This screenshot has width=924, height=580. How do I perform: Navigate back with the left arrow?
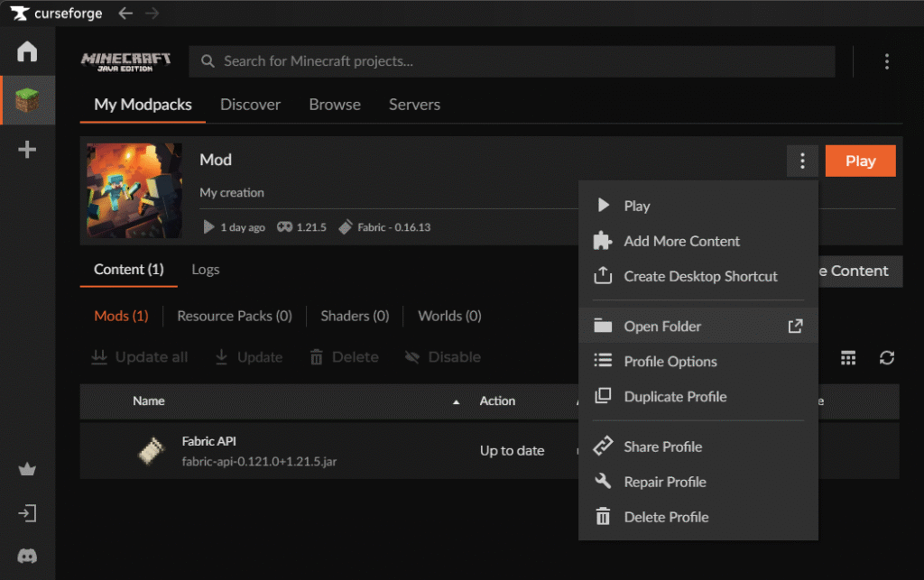125,13
